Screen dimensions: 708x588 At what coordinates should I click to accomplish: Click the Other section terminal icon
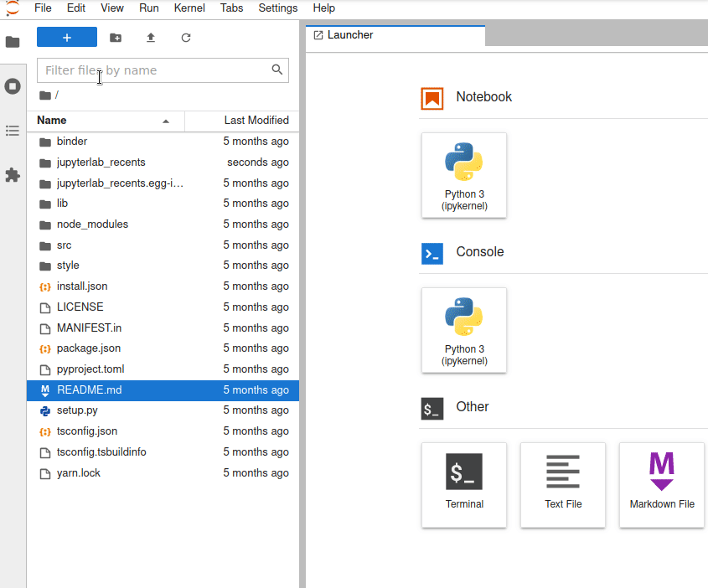coord(432,409)
